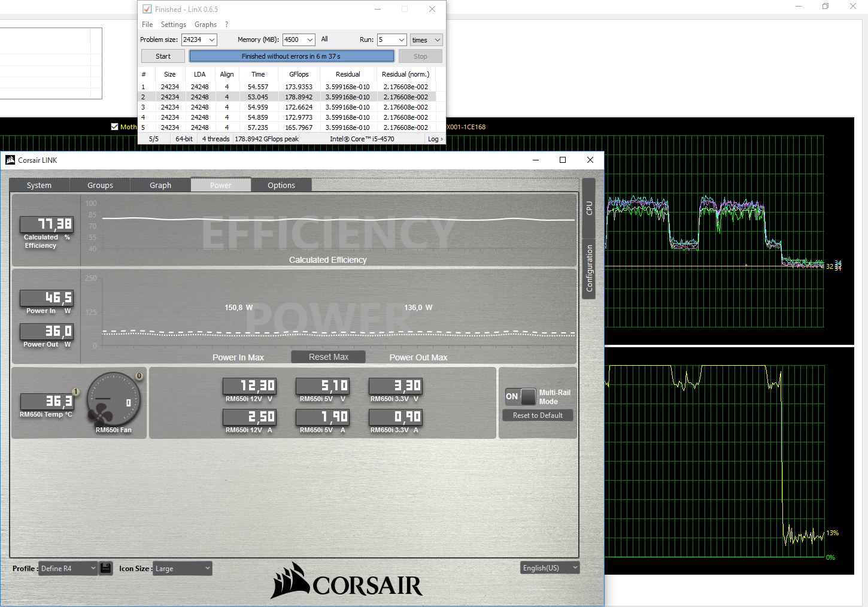Maximize the Corsair LINK window
Viewport: 868px width, 607px height.
point(563,160)
